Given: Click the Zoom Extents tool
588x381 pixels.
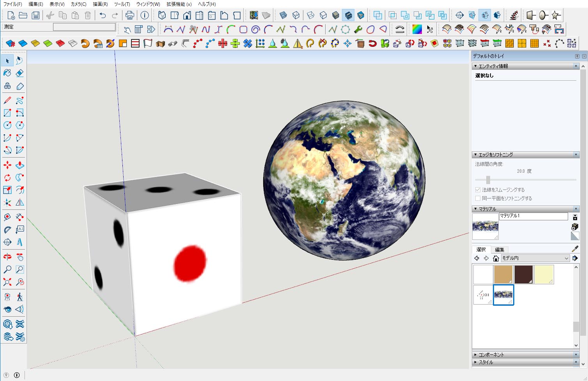Looking at the screenshot, I should click(7, 282).
